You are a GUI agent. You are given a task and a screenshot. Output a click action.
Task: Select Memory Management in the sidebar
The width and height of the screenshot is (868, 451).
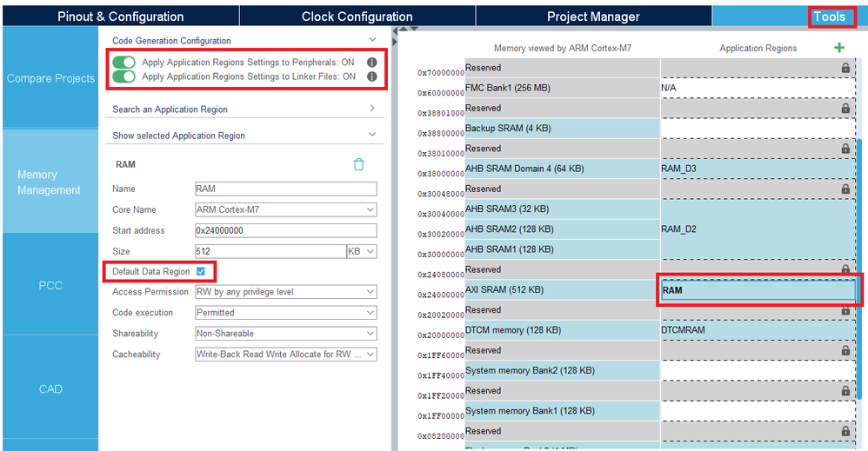coord(50,182)
